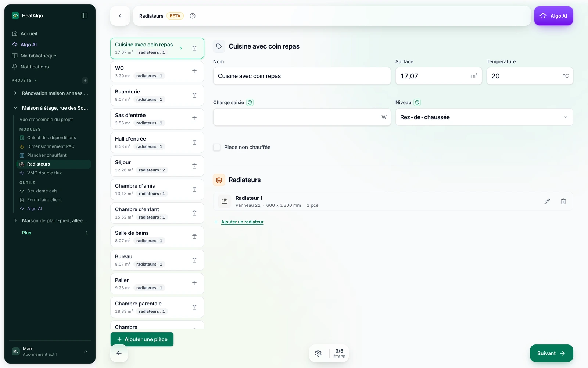The image size is (588, 368).
Task: Go back with bottom left arrow button
Action: pyautogui.click(x=119, y=353)
